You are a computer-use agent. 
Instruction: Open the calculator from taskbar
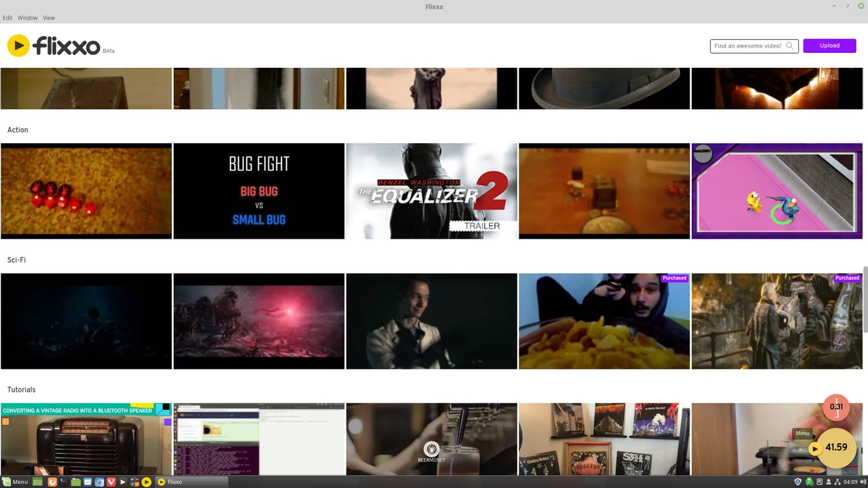pyautogui.click(x=135, y=482)
